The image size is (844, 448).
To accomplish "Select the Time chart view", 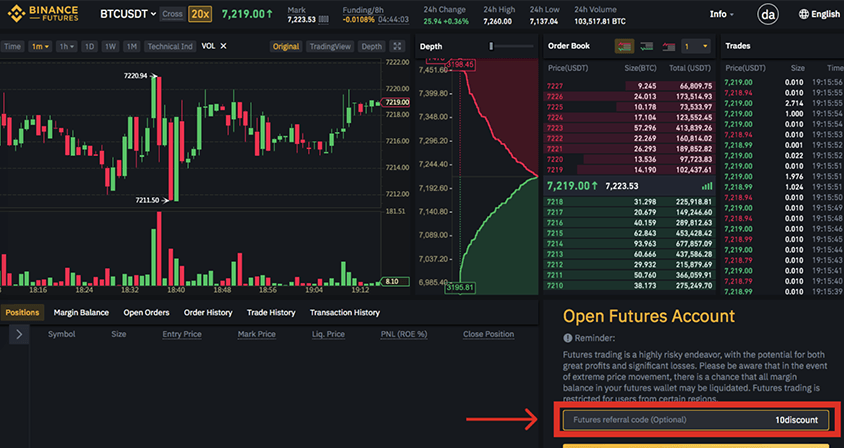I will coord(12,46).
